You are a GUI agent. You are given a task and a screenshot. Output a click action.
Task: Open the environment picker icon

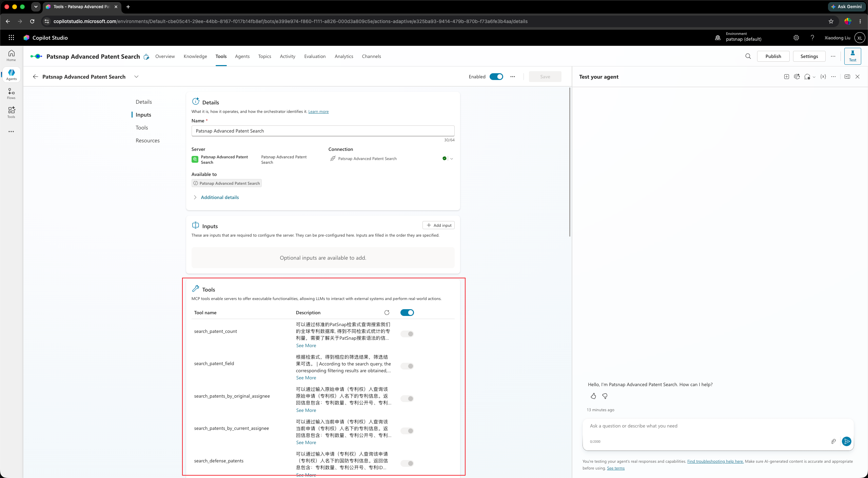tap(718, 38)
